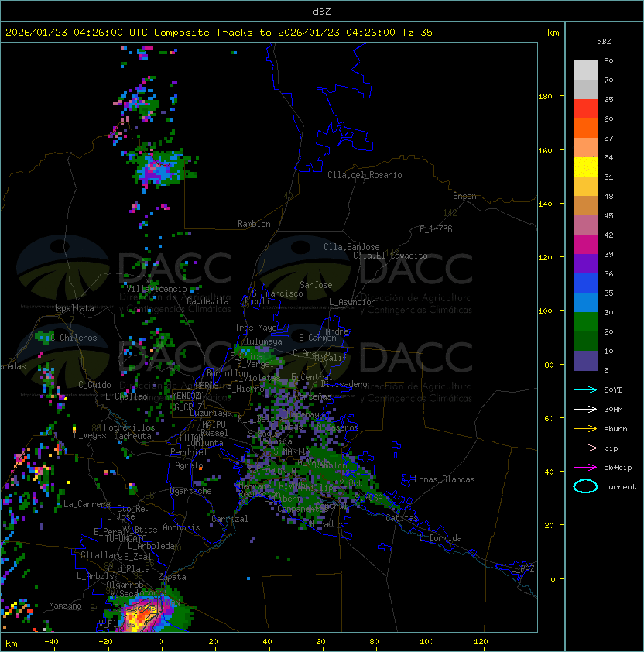Click the C_Guido map label
This screenshot has width=644, height=652.
click(94, 385)
